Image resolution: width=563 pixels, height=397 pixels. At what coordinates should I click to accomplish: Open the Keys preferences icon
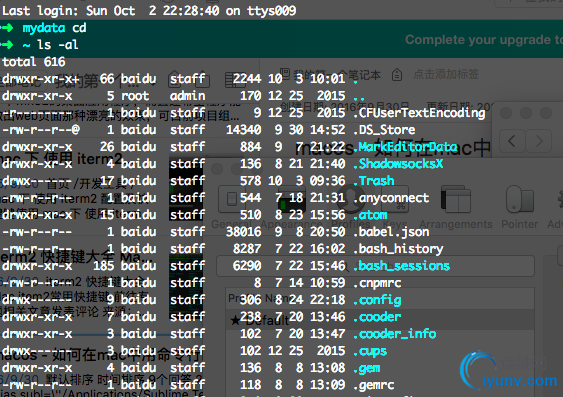click(395, 199)
